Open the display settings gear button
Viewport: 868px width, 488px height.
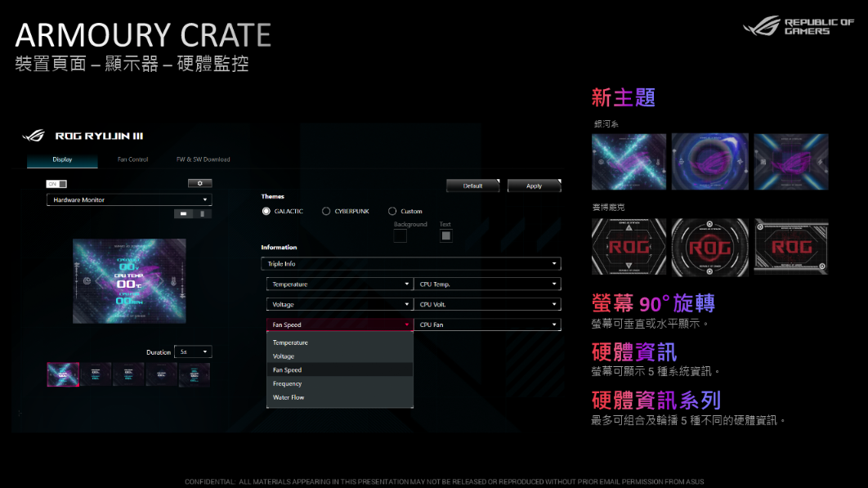200,183
